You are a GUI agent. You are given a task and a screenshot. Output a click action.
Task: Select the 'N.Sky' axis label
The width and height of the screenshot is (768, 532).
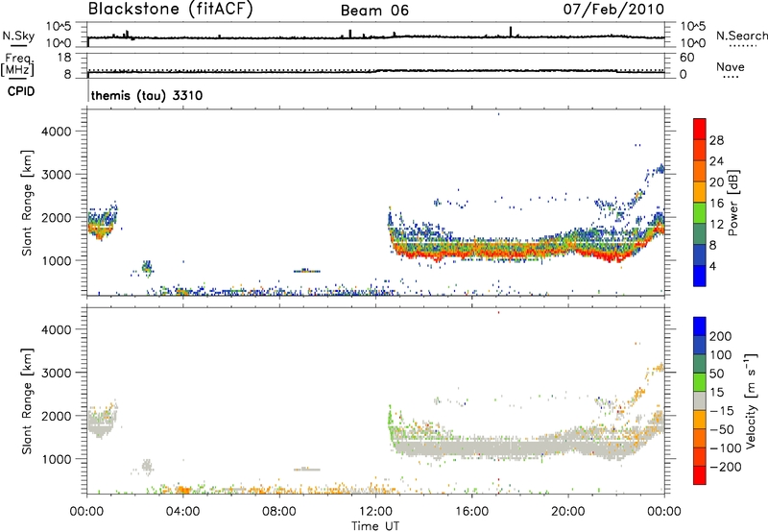tap(18, 36)
